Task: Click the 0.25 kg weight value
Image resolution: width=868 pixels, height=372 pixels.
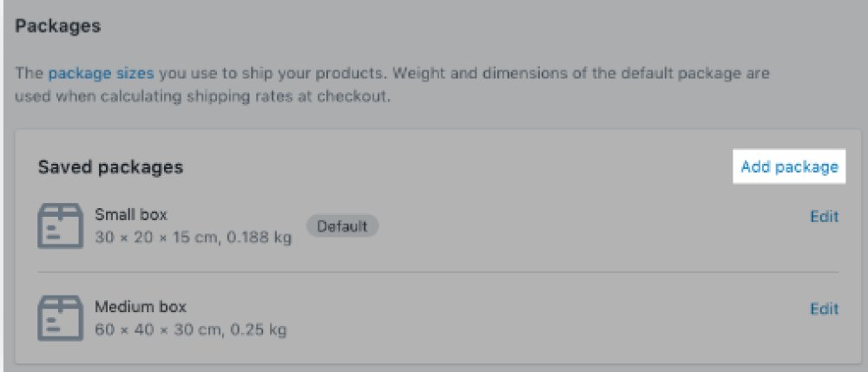Action: 259,330
